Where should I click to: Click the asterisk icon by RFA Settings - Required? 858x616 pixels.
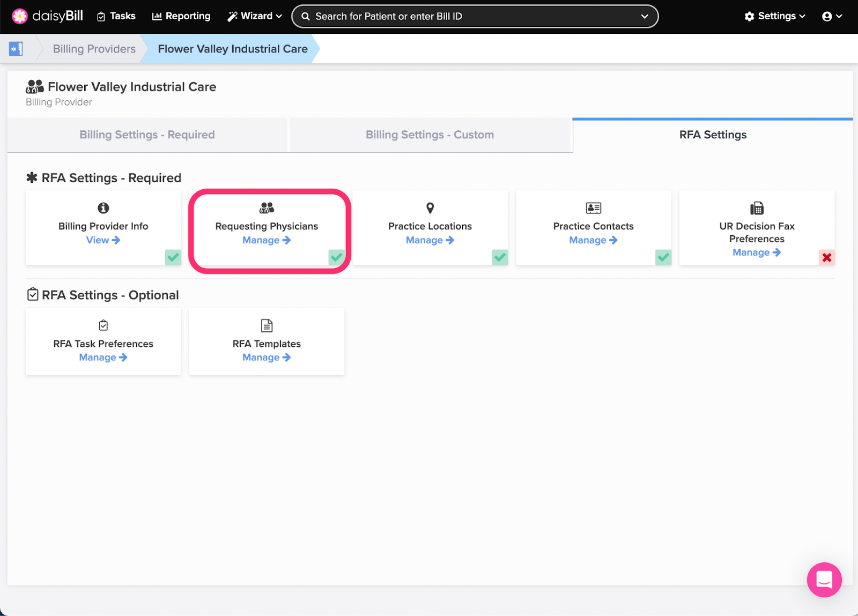[x=32, y=177]
